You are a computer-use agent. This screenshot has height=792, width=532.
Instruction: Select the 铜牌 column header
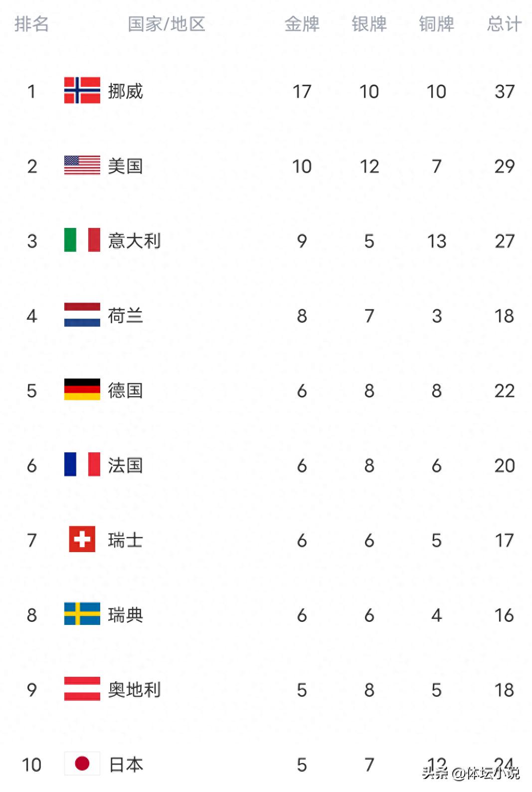(x=436, y=24)
